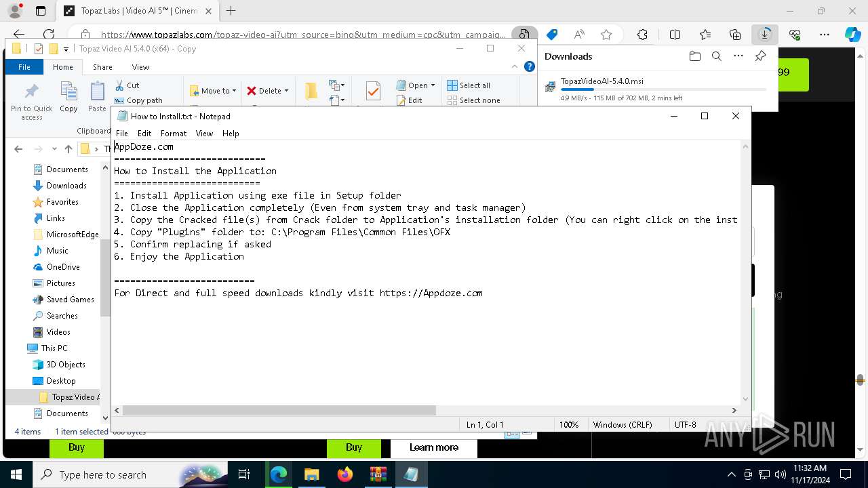Open Firefox from the taskbar

[344, 474]
